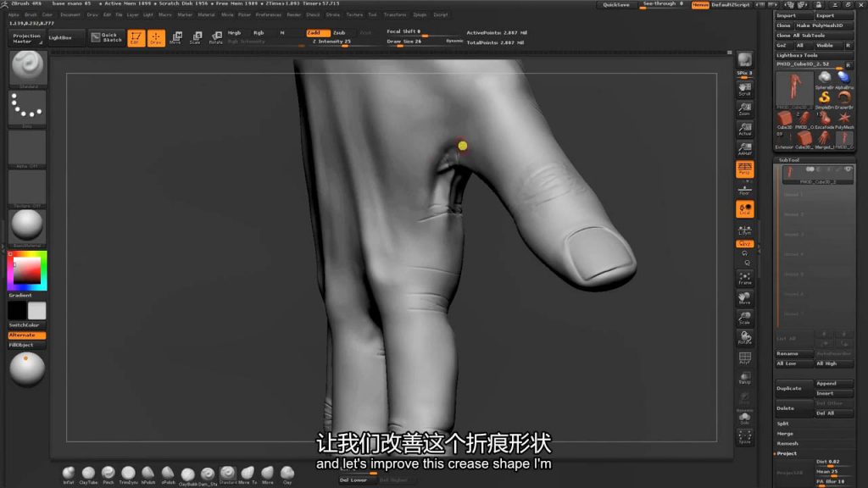Toggle the Local symmetry button
Image resolution: width=868 pixels, height=488 pixels.
(x=744, y=209)
